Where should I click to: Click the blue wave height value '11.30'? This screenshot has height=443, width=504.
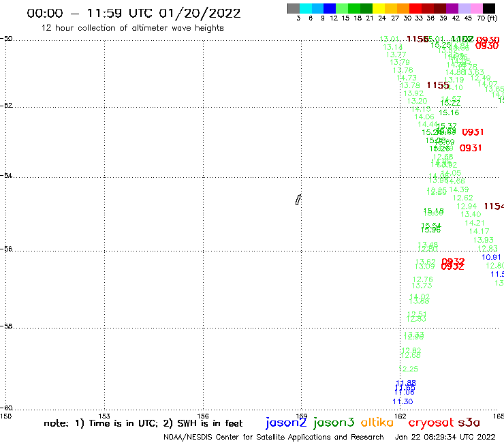click(403, 401)
